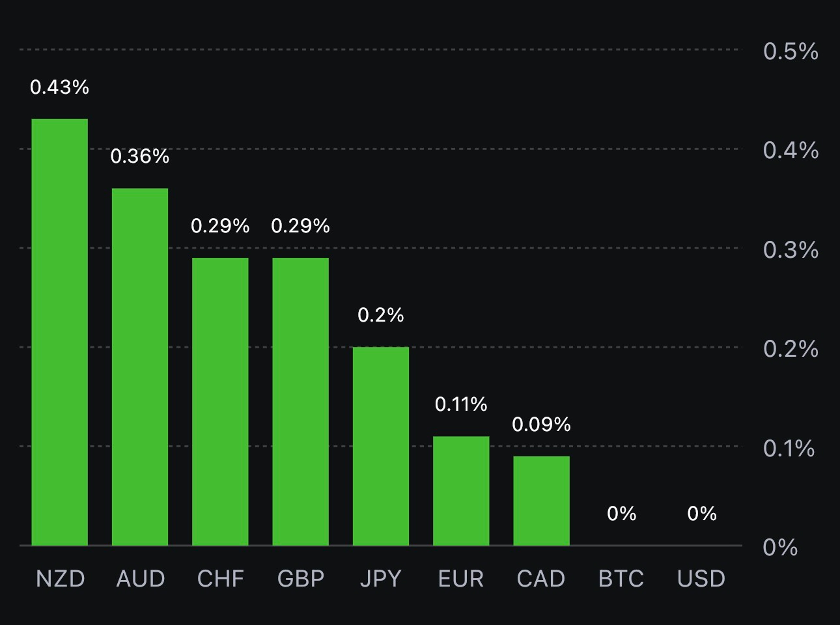
Task: Click the 0.11% value label
Action: pos(461,404)
